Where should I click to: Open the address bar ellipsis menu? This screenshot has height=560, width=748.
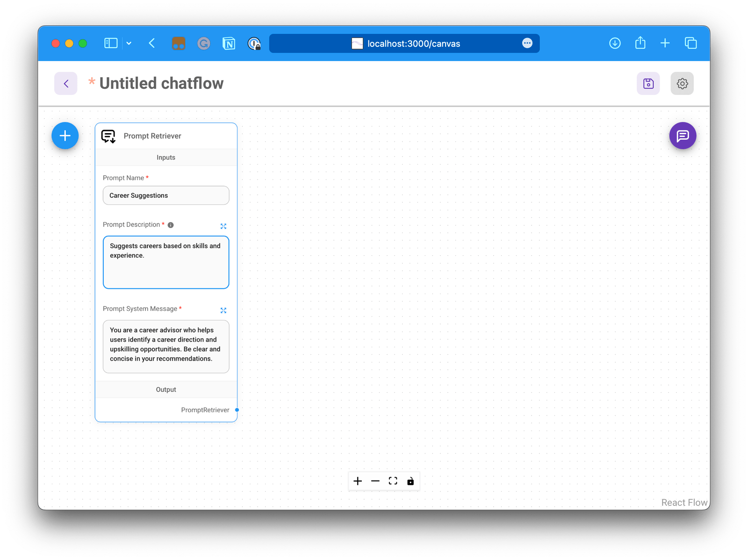(x=527, y=43)
